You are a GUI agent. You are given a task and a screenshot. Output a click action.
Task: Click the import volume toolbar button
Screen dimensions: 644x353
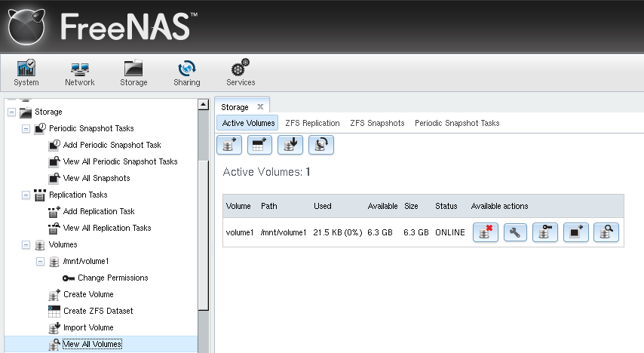(x=290, y=145)
